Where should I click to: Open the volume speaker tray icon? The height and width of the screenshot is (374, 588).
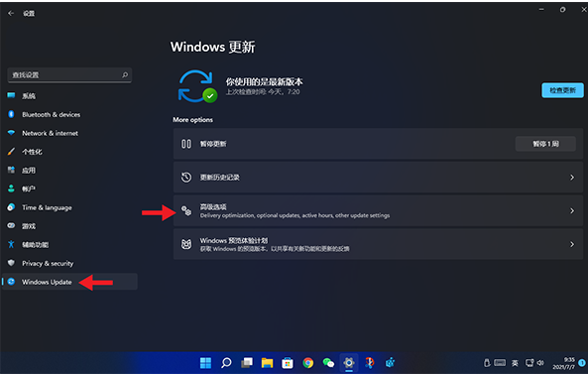tap(540, 363)
